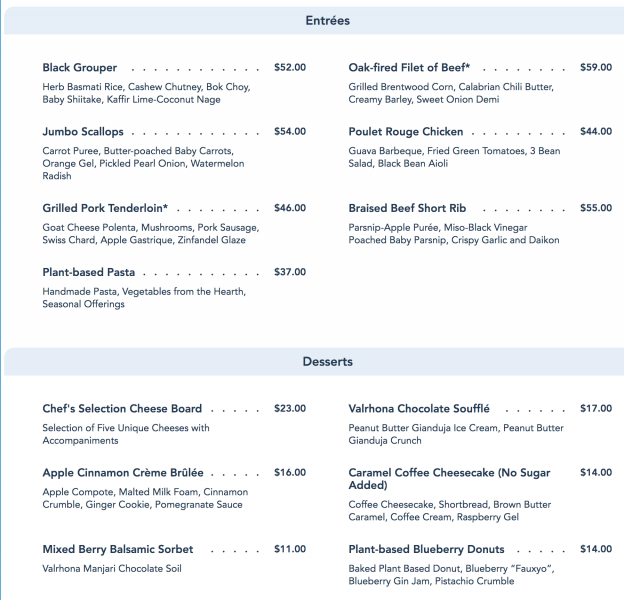Click the Desserts section header

327,361
